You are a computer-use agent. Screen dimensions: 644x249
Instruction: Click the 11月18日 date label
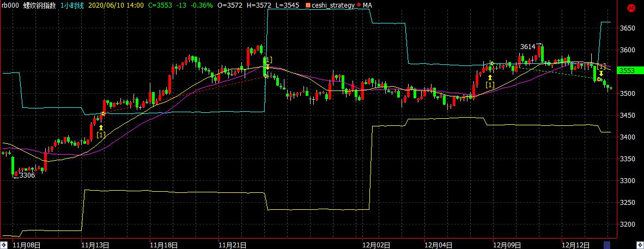(165, 245)
